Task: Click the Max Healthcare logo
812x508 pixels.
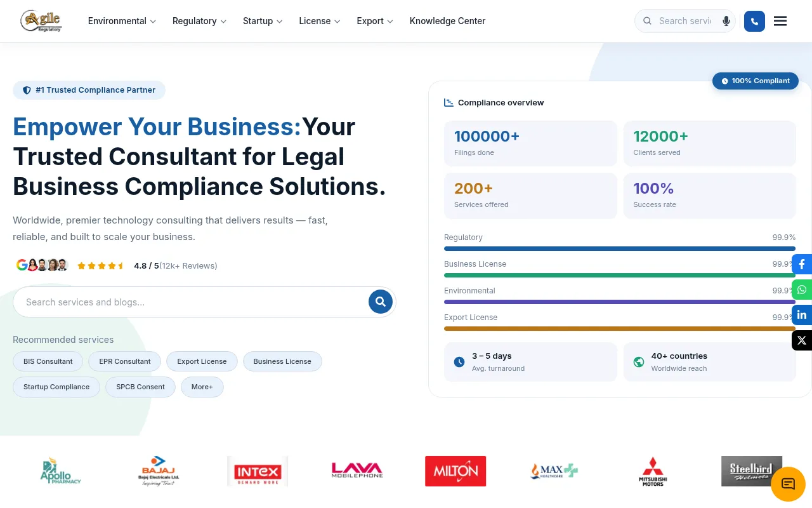Action: point(554,471)
